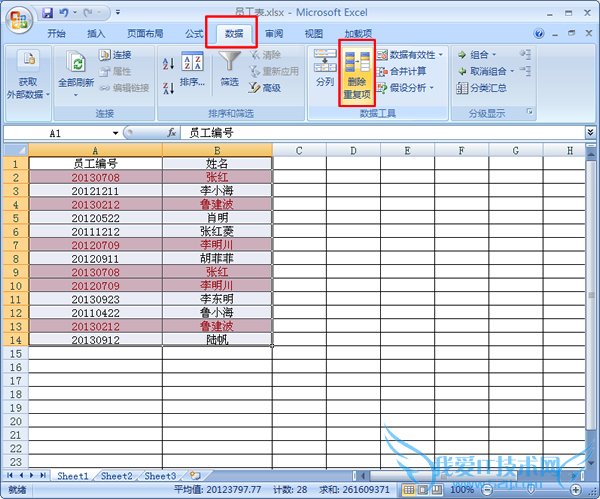Viewport: 600px width, 499px height.
Task: Open the 排序 dialog
Action: pyautogui.click(x=192, y=69)
